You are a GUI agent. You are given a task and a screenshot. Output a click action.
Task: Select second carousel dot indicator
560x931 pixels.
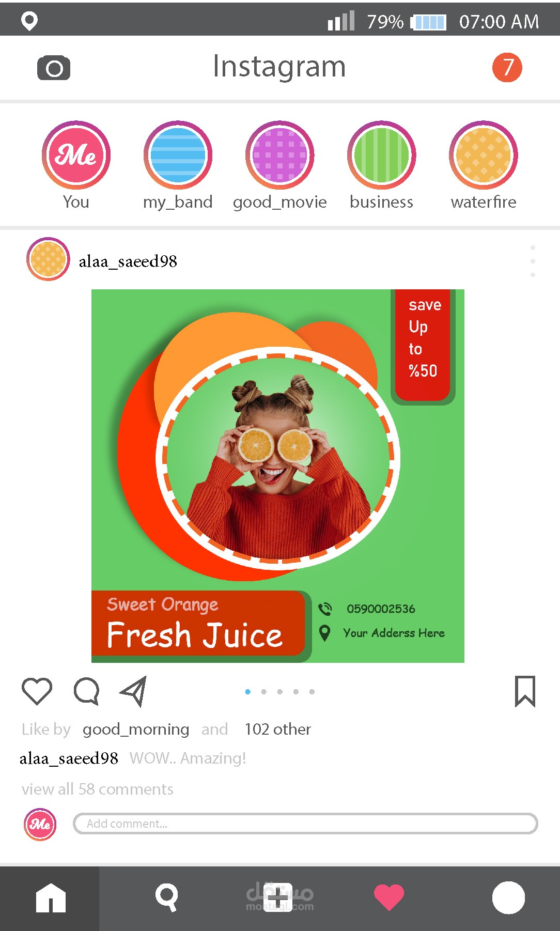coord(264,692)
